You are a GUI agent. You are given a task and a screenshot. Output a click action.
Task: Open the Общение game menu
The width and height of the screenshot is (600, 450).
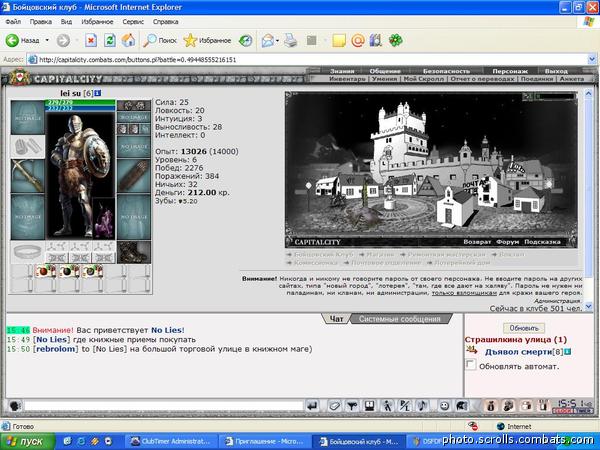[x=385, y=71]
